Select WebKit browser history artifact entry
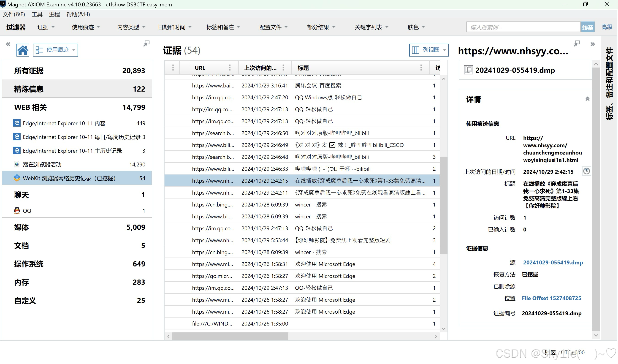The height and width of the screenshot is (364, 618). click(x=69, y=178)
